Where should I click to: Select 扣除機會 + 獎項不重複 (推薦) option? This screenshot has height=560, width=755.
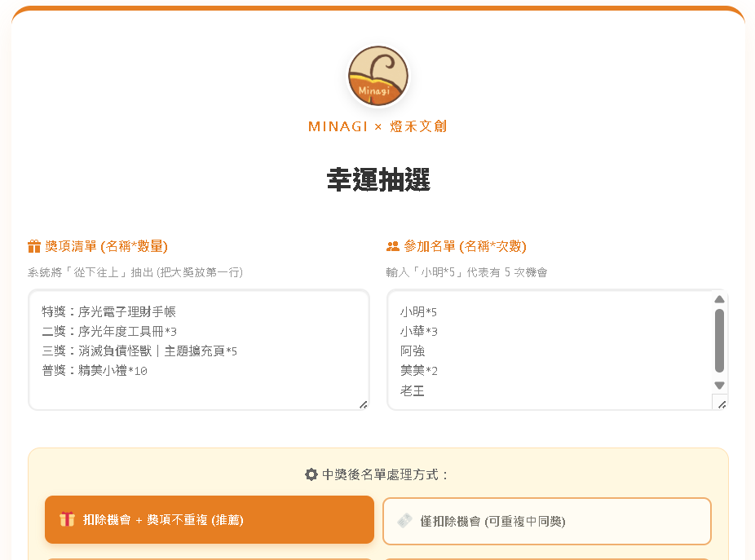point(210,519)
